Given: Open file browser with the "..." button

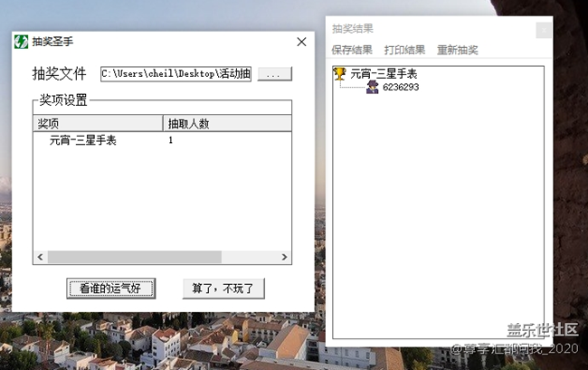Looking at the screenshot, I should coord(275,74).
